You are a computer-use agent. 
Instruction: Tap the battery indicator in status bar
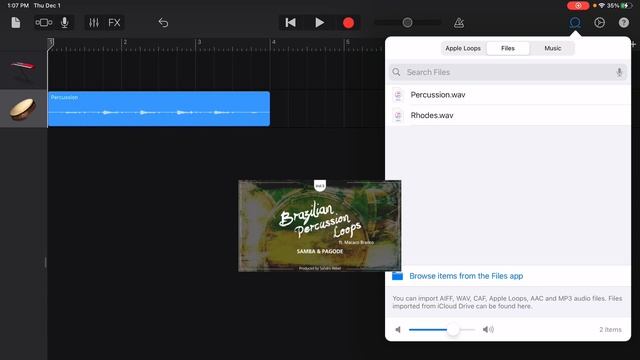[626, 6]
